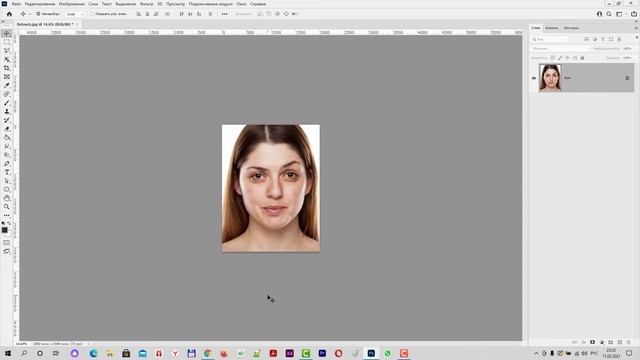Select the Clone Stamp tool
This screenshot has height=360, width=640.
[7, 111]
